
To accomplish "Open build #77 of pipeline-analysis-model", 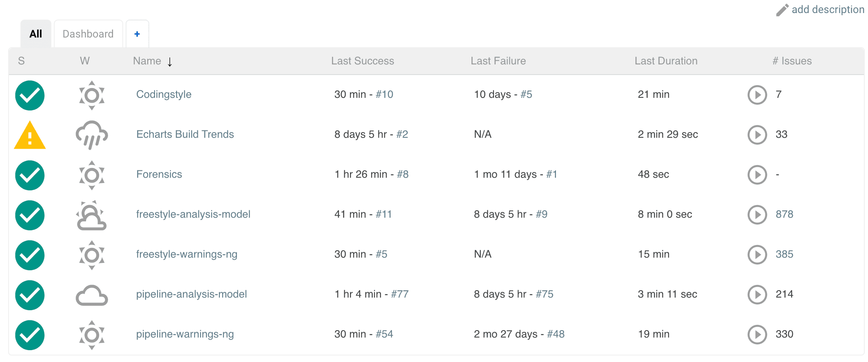I will click(399, 294).
